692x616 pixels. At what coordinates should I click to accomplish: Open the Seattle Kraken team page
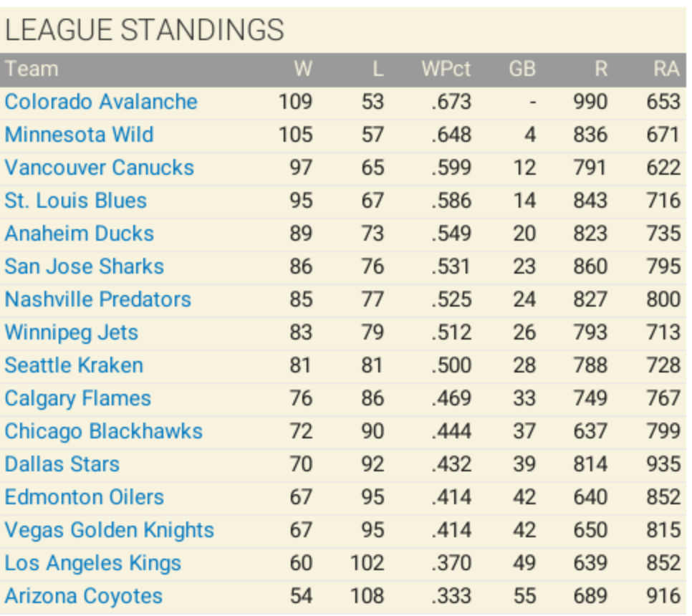pyautogui.click(x=74, y=365)
